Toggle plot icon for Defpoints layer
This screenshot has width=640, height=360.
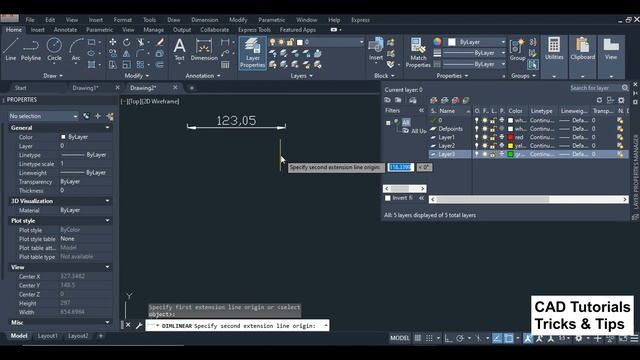point(502,129)
